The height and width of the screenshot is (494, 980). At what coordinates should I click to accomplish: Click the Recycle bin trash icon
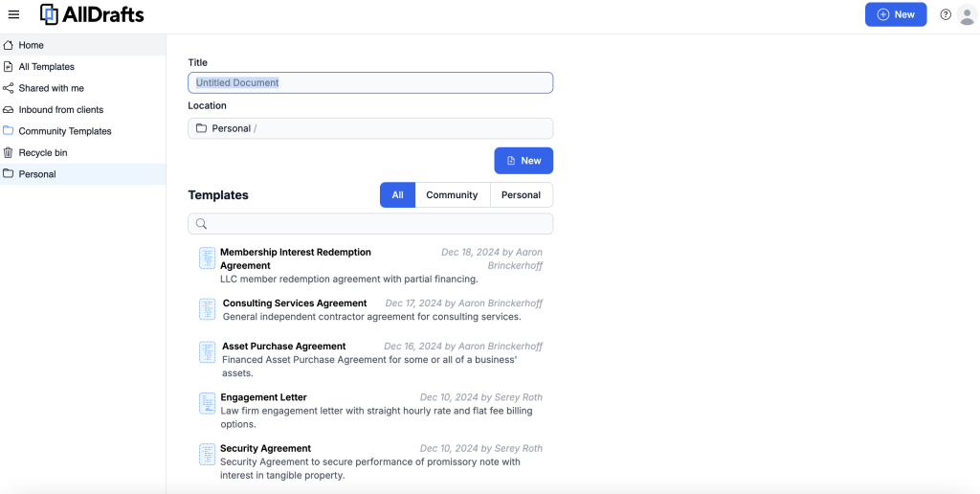(x=9, y=153)
